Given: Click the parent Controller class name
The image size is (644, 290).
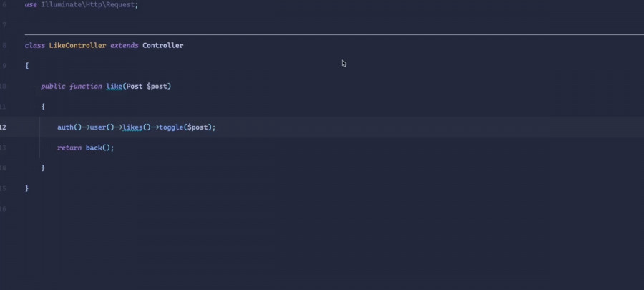Looking at the screenshot, I should coord(162,45).
